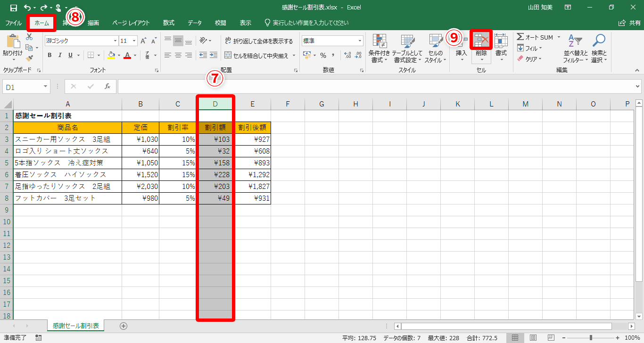Open the 標準 number format dropdown
Screen dimensions: 644x343
coord(360,41)
